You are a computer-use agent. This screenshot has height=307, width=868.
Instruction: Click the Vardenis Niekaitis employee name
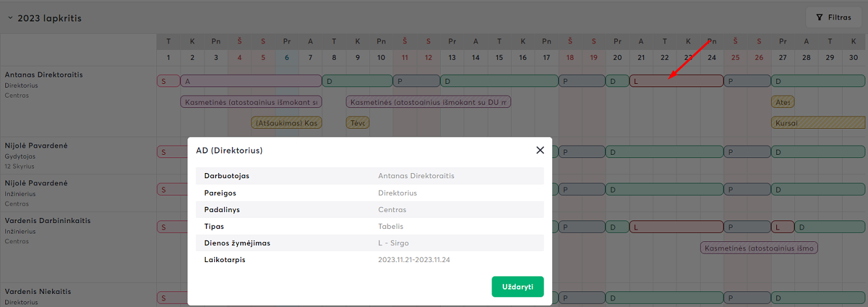[38, 291]
